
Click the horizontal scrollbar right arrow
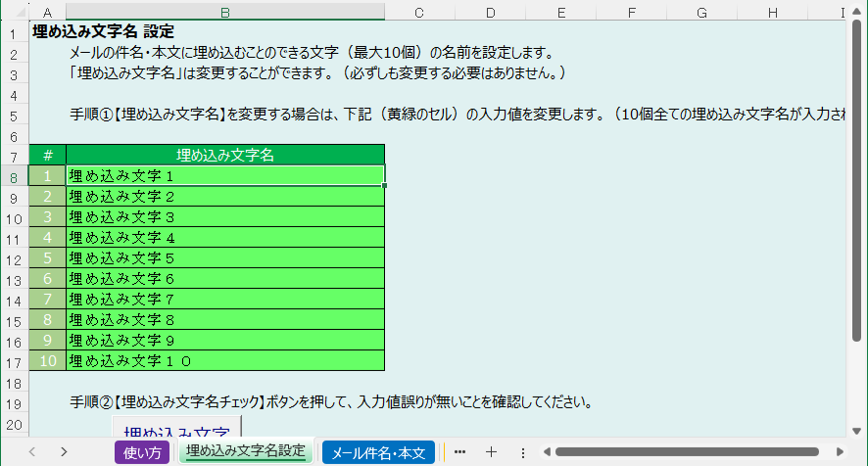coord(840,452)
